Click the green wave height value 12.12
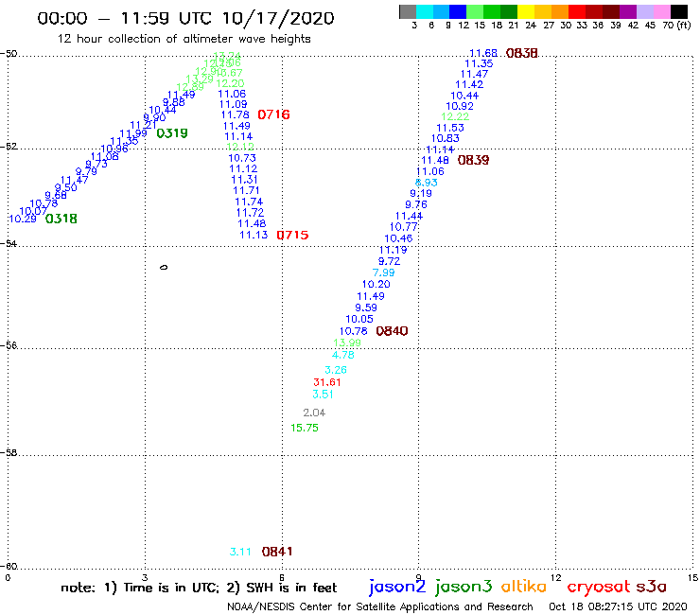700x615 pixels. click(x=240, y=147)
